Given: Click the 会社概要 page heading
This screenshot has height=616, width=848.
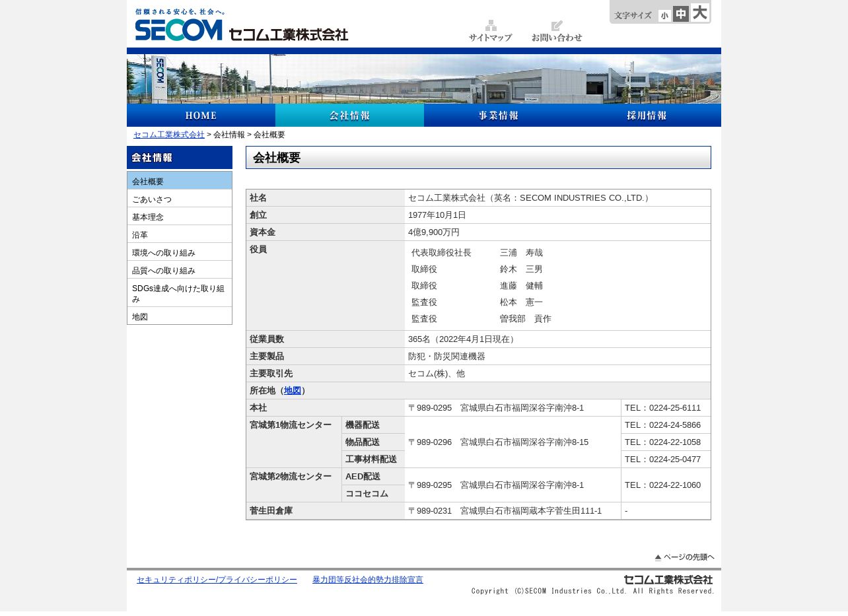Looking at the screenshot, I should (x=478, y=158).
